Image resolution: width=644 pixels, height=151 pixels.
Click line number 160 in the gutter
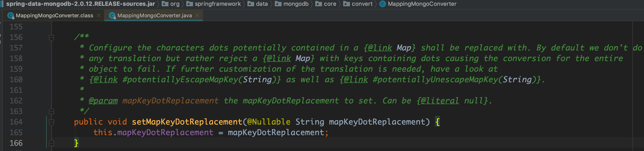pos(16,80)
